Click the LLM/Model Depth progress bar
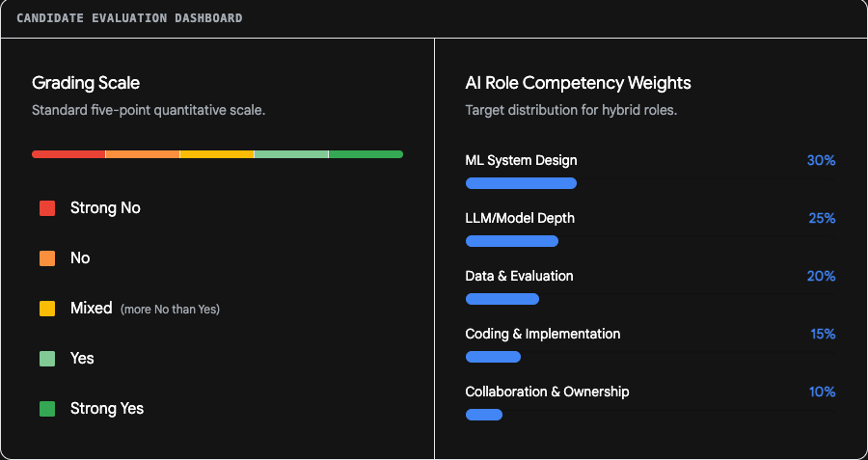Image resolution: width=868 pixels, height=460 pixels. (x=511, y=241)
